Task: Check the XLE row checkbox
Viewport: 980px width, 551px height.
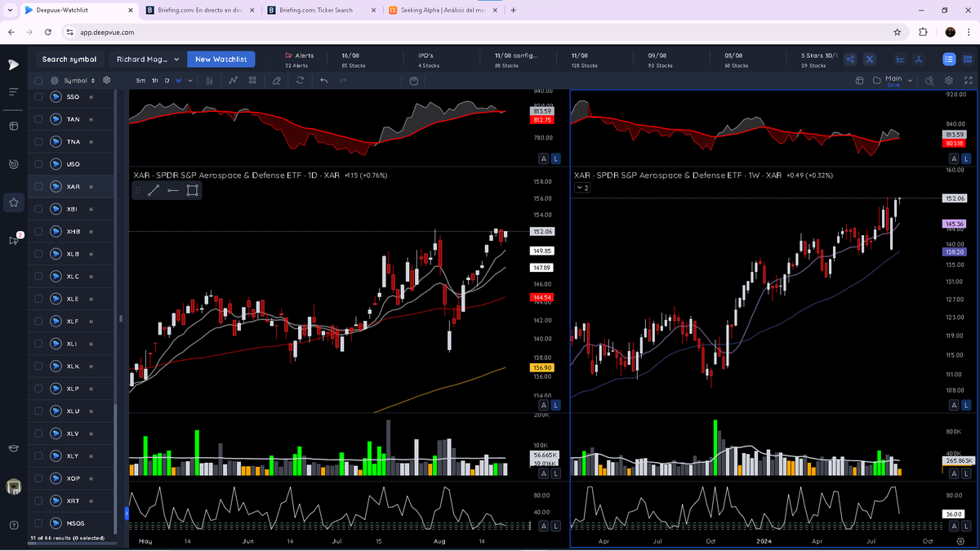Action: pos(38,299)
